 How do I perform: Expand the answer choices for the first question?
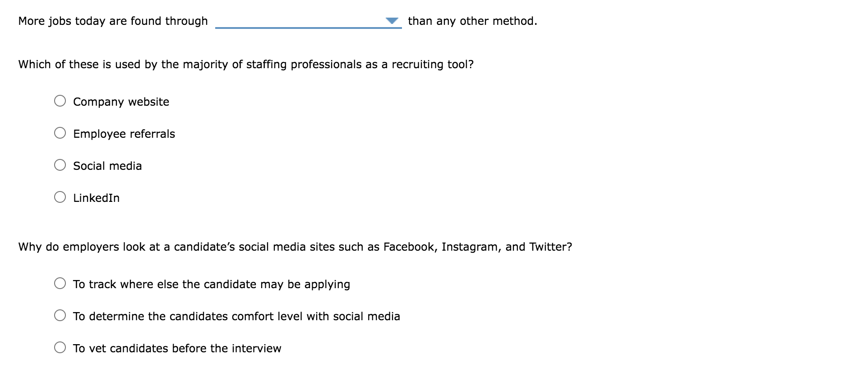pyautogui.click(x=392, y=20)
